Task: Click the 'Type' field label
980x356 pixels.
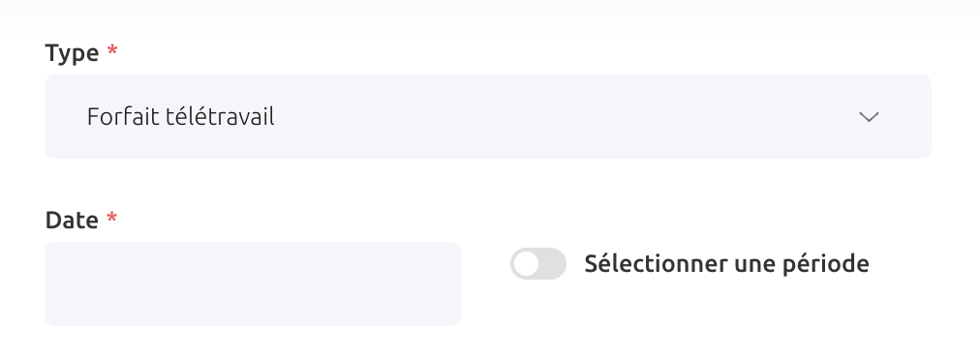Action: point(72,53)
